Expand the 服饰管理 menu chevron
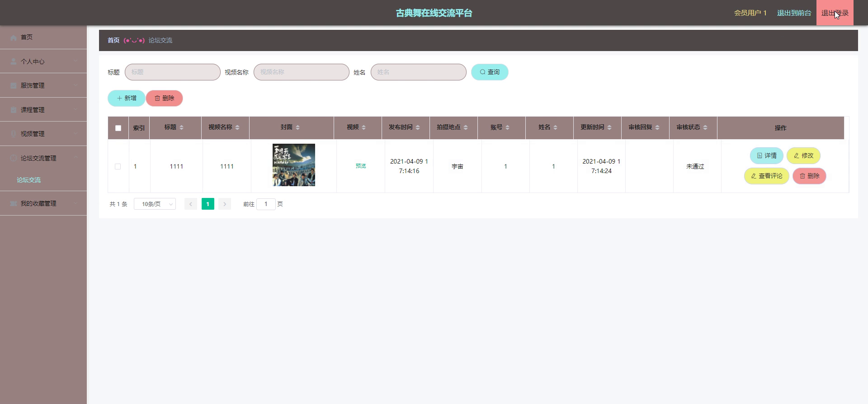The image size is (868, 404). (x=75, y=85)
